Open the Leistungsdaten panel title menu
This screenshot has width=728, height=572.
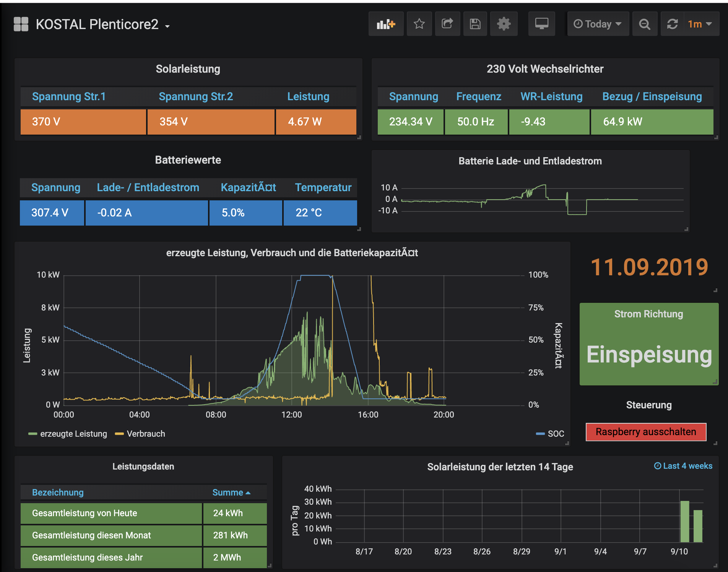tap(143, 466)
